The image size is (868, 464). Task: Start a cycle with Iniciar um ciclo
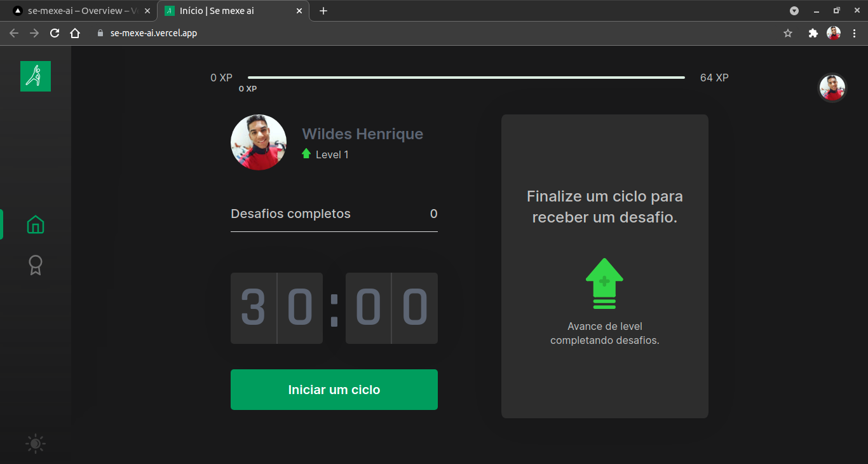pos(334,390)
